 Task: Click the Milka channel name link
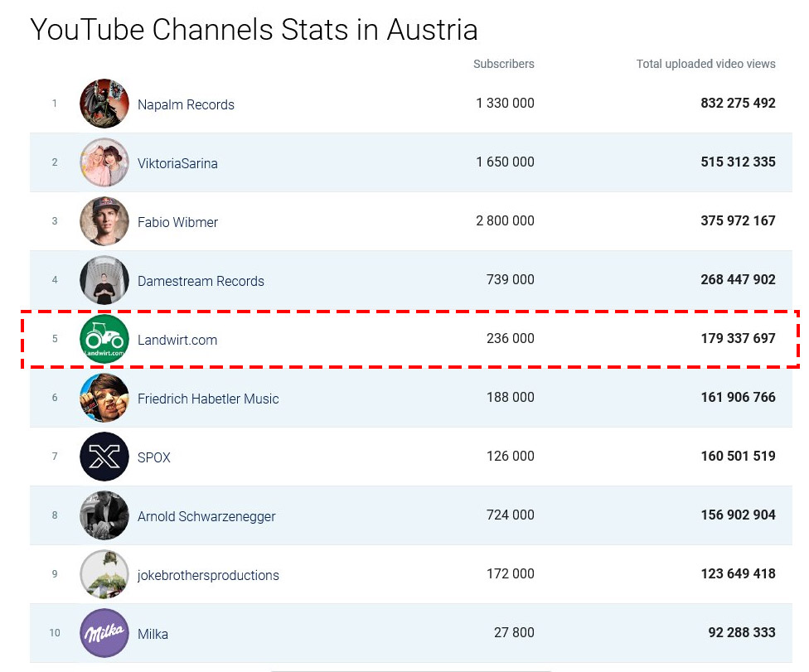pos(153,634)
